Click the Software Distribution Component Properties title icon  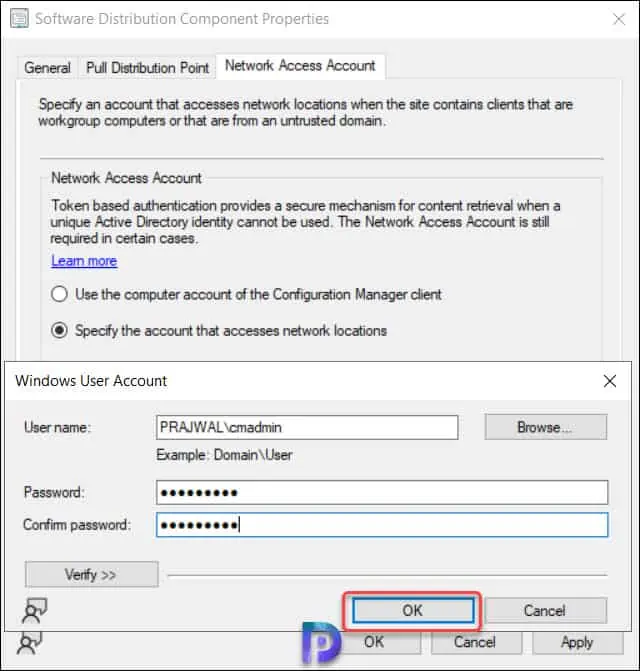[20, 19]
